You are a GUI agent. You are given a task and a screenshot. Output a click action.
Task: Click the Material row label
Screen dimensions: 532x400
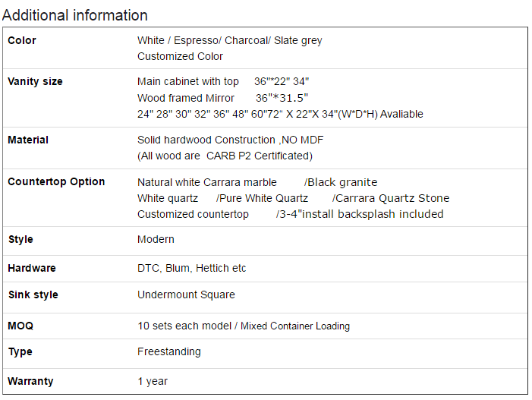tap(28, 140)
